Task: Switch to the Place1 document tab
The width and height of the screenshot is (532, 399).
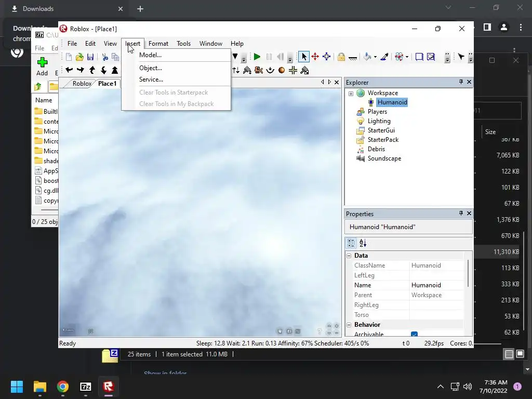Action: point(107,84)
